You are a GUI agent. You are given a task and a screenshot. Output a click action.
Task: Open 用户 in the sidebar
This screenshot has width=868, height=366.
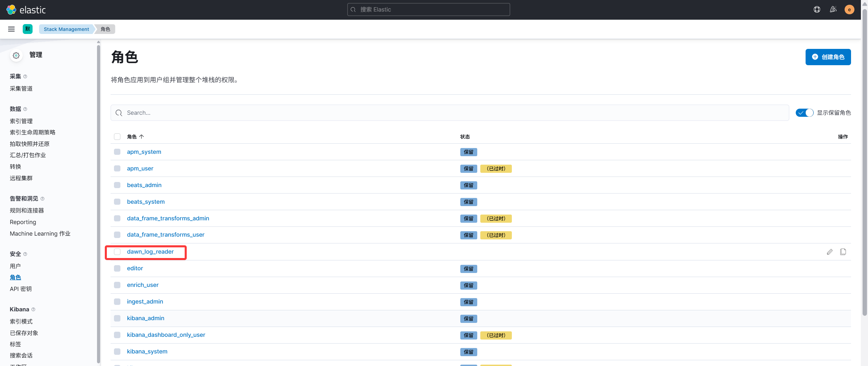click(x=15, y=266)
